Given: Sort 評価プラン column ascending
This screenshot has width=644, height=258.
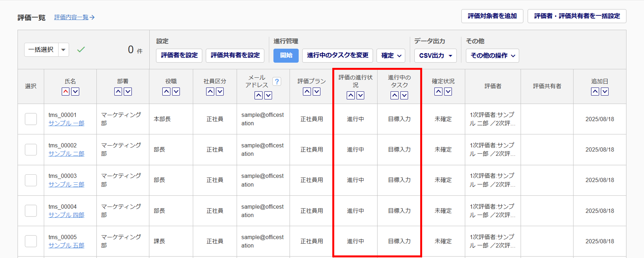Looking at the screenshot, I should coord(307,92).
